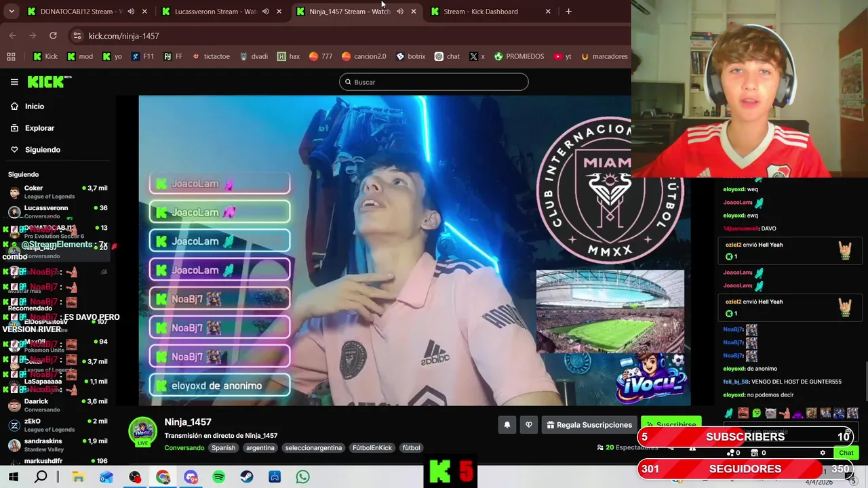Screen dimensions: 868x488
Task: Open the botrix bookmark
Action: coord(410,56)
